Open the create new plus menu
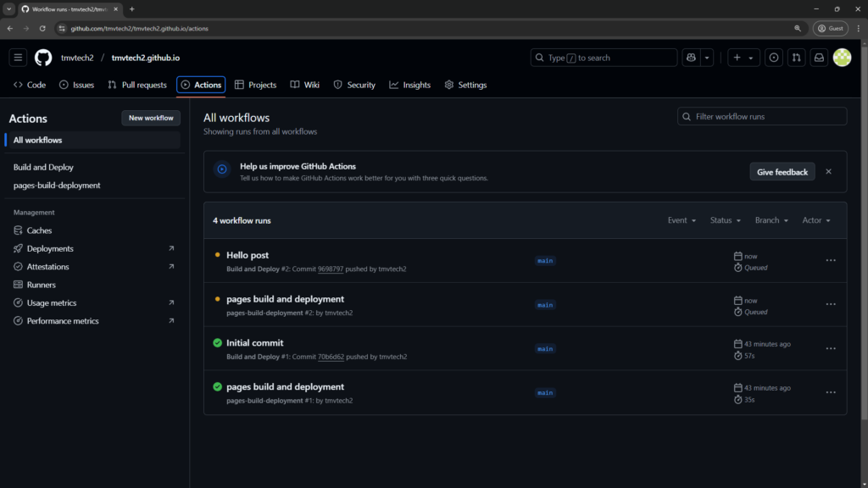Viewport: 868px width, 488px height. point(743,58)
